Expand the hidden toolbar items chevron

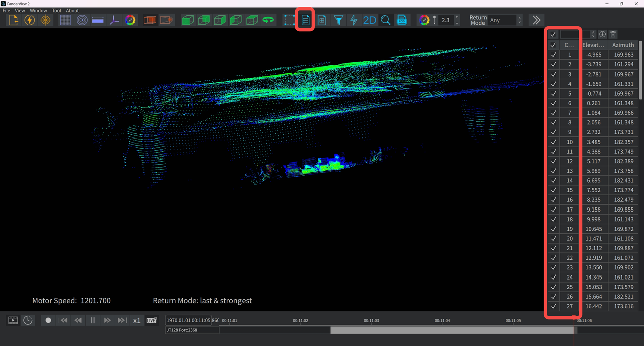coord(536,20)
